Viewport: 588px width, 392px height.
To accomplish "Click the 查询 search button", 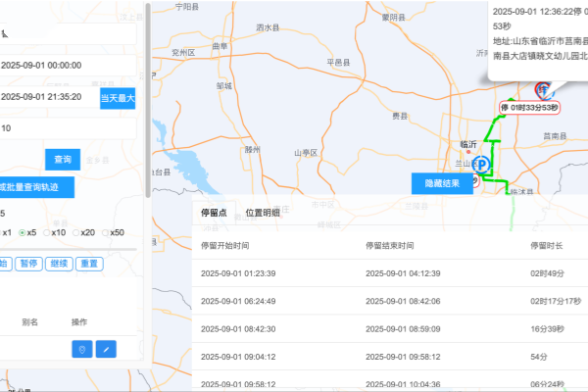I will click(63, 160).
